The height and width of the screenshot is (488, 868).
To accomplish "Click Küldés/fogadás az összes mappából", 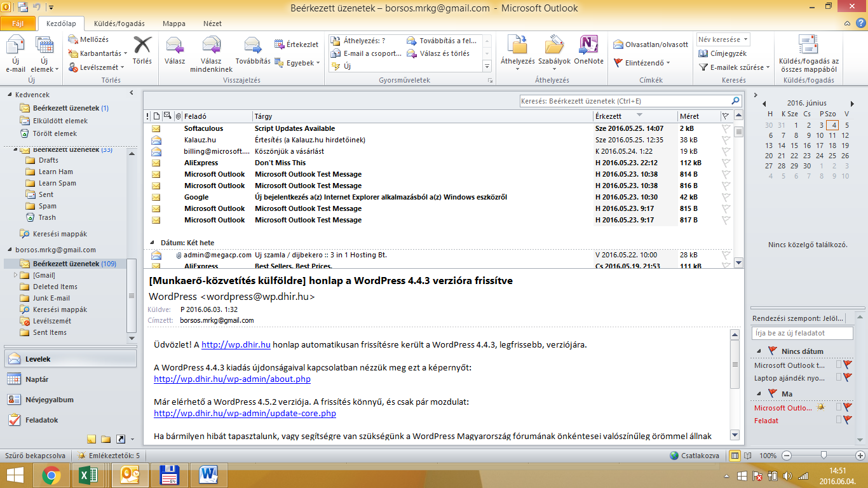I will [x=808, y=54].
